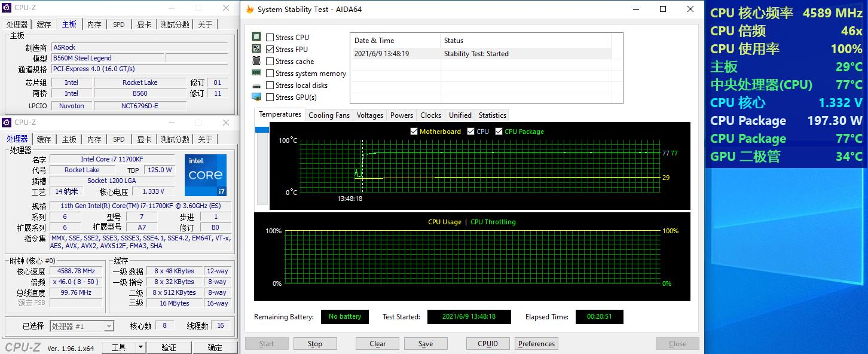Select the Stability Test Started log row
This screenshot has height=354, width=868.
point(478,54)
